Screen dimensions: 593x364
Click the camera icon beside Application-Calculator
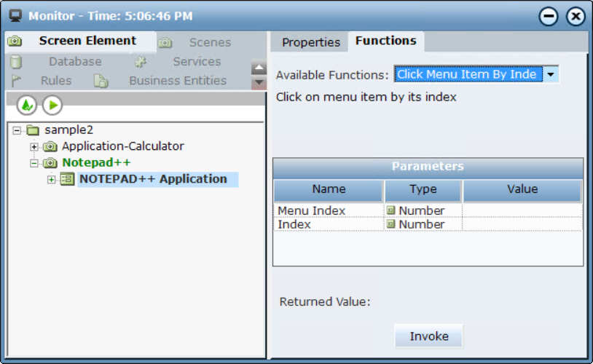(x=50, y=146)
